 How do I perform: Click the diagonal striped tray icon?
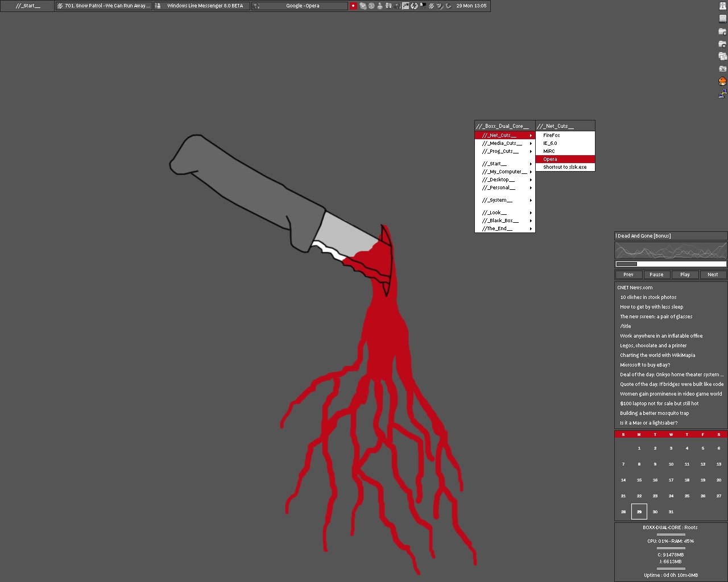click(431, 6)
